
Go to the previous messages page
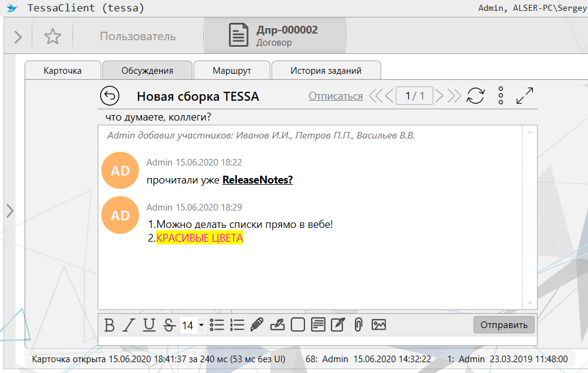pyautogui.click(x=389, y=96)
